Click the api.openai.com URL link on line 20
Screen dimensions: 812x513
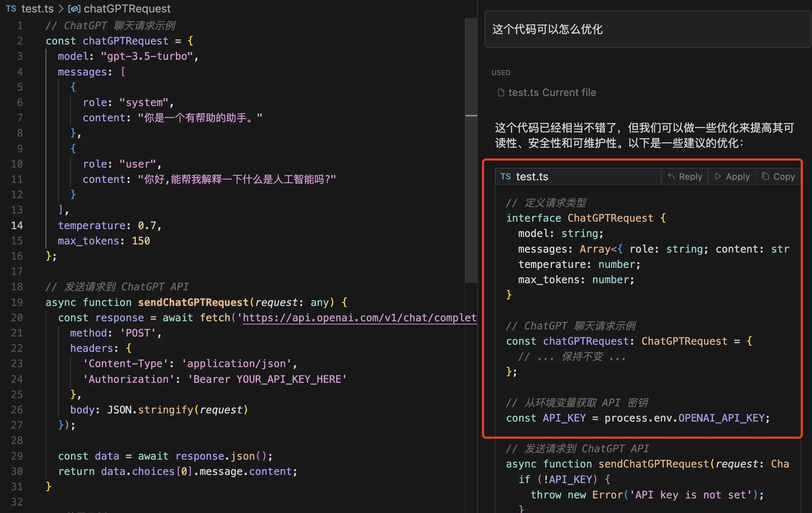pyautogui.click(x=359, y=317)
